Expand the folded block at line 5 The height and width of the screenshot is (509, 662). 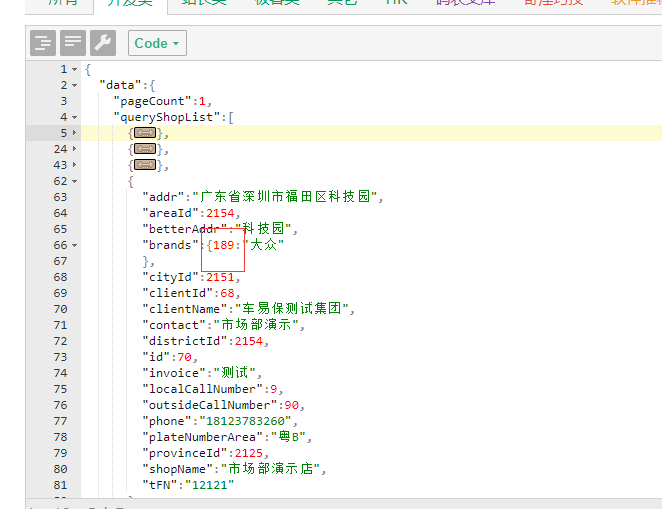click(x=75, y=133)
